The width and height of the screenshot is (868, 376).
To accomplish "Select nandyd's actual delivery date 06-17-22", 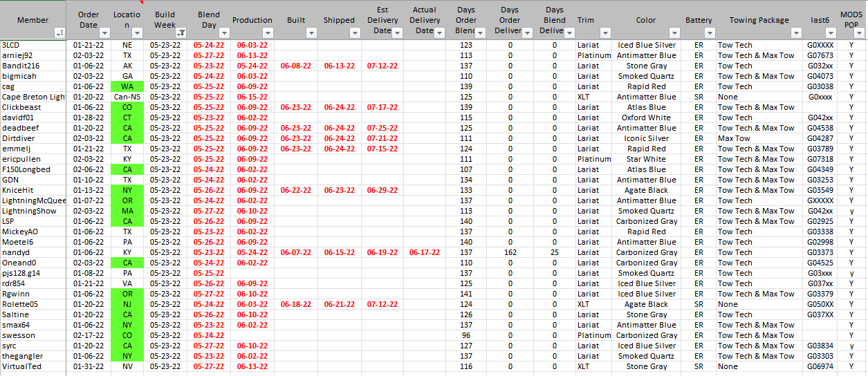I will click(x=424, y=252).
